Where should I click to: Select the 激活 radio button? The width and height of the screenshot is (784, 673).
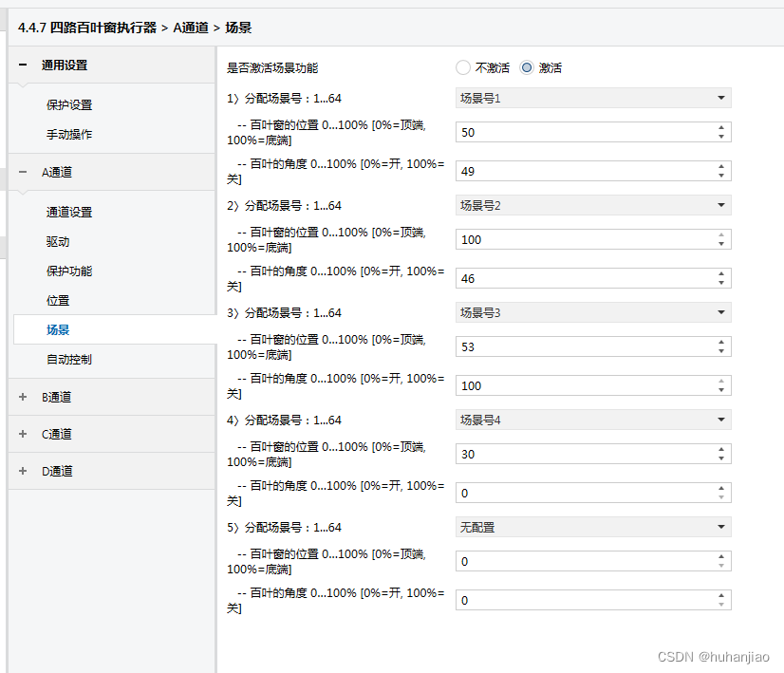[528, 68]
